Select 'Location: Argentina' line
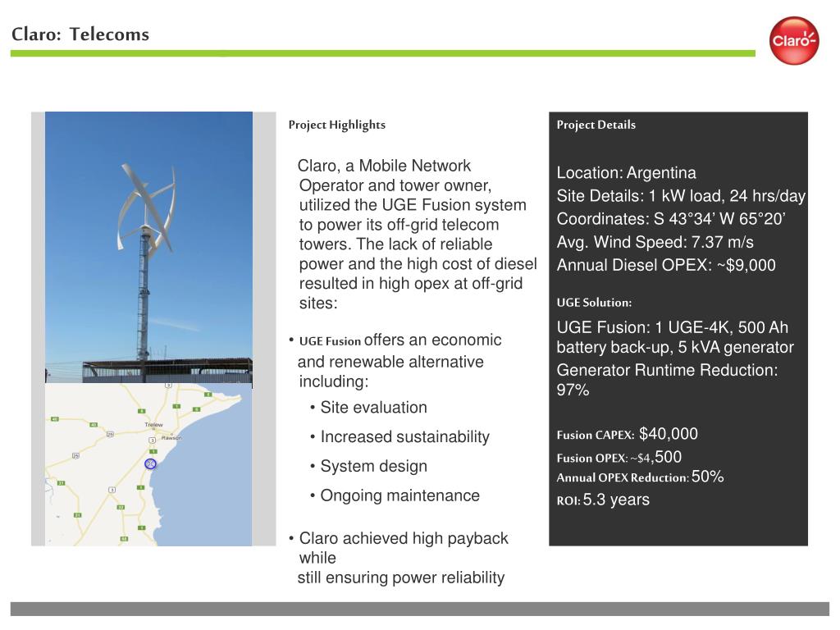Screen dimensions: 840x630 626,172
